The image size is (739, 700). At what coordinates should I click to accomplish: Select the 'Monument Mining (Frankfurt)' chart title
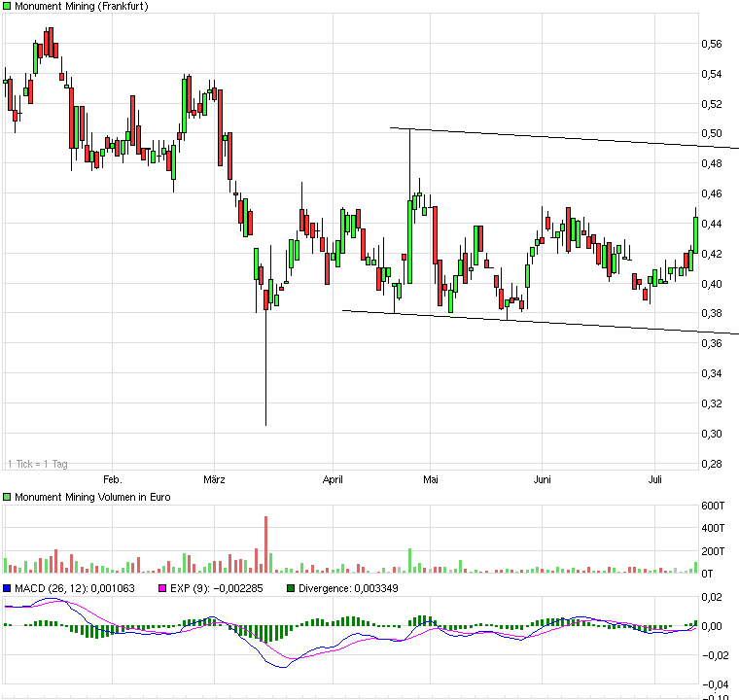point(82,6)
